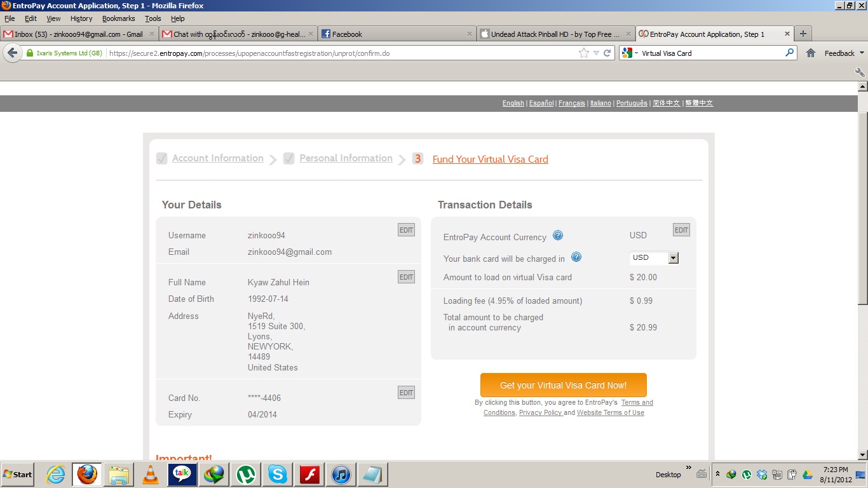Open iTunes from the taskbar
The image size is (868, 488).
(x=341, y=474)
